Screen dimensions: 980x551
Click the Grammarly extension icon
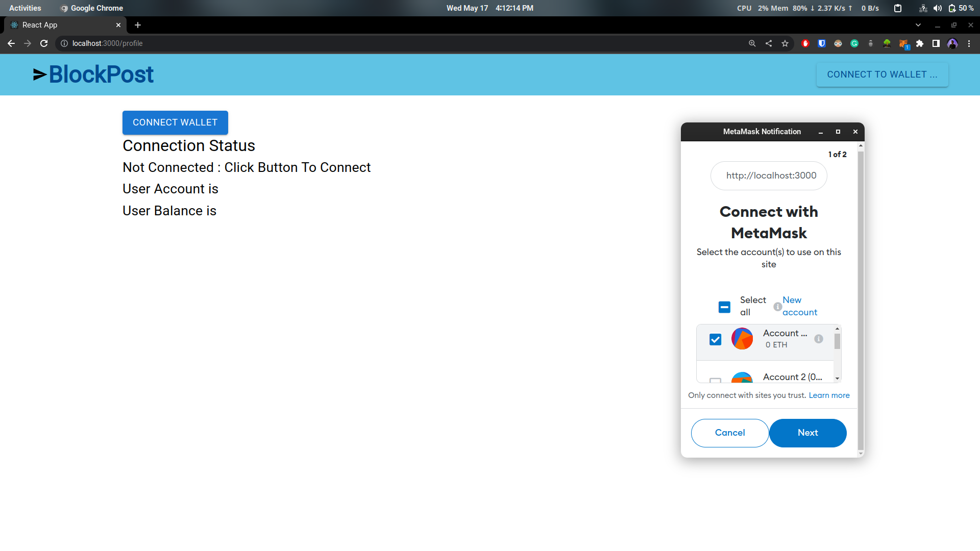[854, 43]
